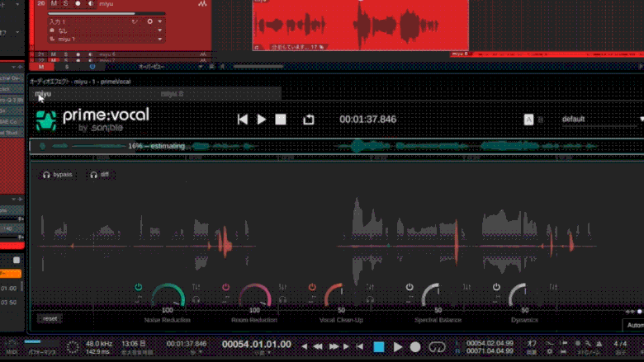Toggle Spectral Balance power icon
This screenshot has width=644, height=362.
pos(410,287)
